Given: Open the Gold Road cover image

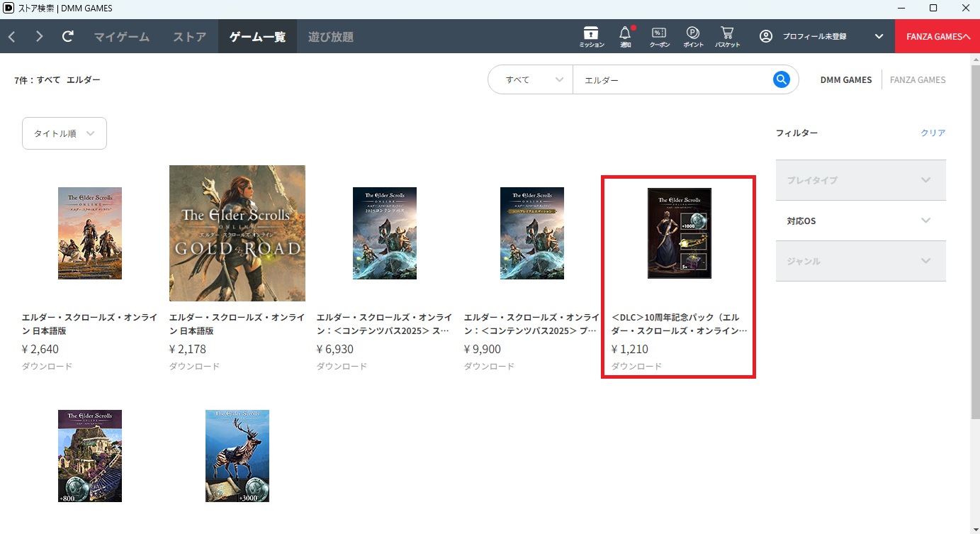Looking at the screenshot, I should point(237,233).
